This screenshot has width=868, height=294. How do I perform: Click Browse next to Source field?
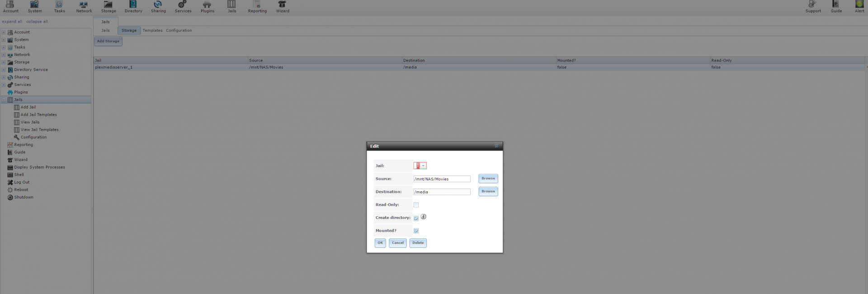tap(488, 179)
